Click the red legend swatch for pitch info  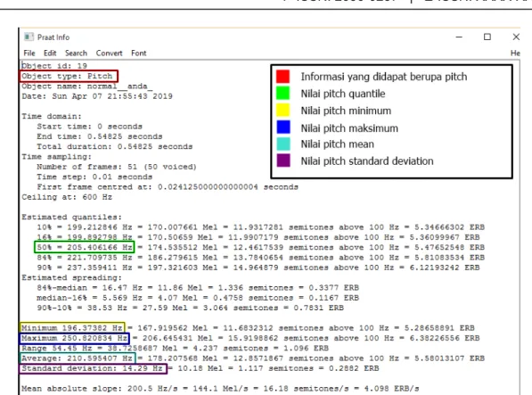click(x=283, y=77)
